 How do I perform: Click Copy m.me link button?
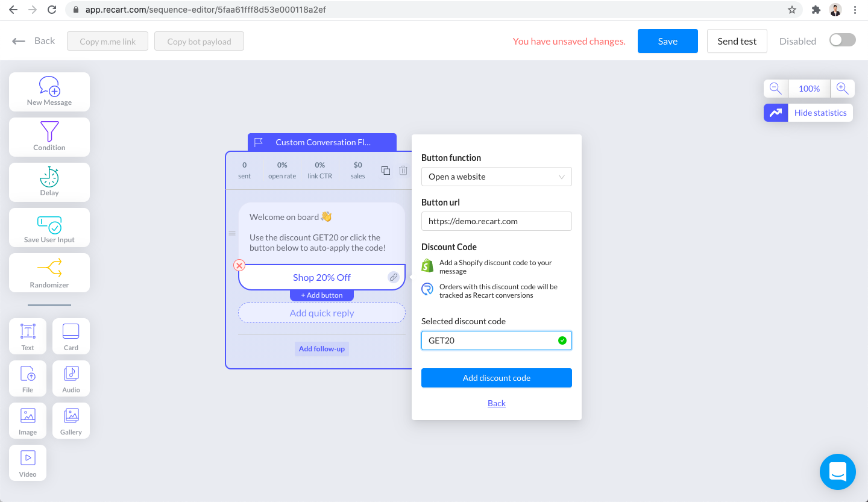click(x=108, y=41)
